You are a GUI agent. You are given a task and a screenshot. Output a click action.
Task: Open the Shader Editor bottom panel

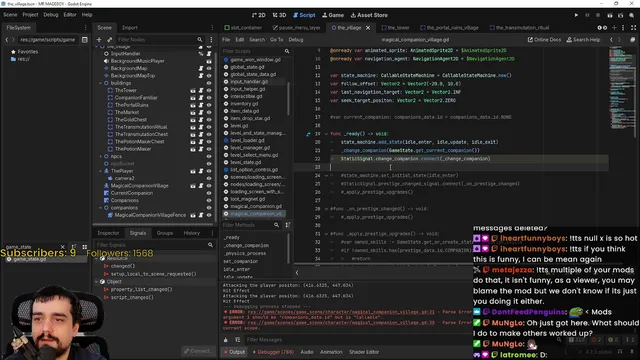tap(364, 352)
